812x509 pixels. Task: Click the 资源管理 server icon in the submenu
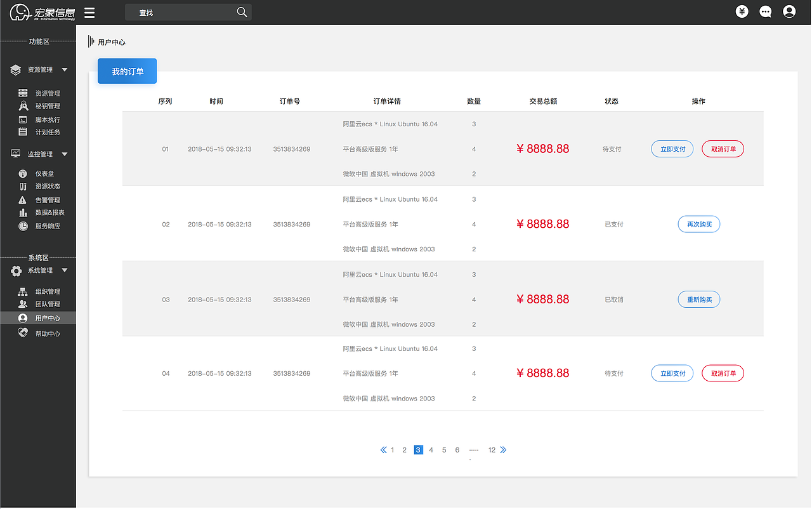(23, 93)
